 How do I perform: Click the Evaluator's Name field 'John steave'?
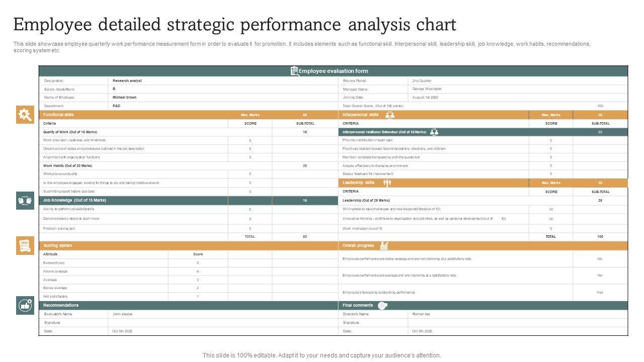coord(122,314)
